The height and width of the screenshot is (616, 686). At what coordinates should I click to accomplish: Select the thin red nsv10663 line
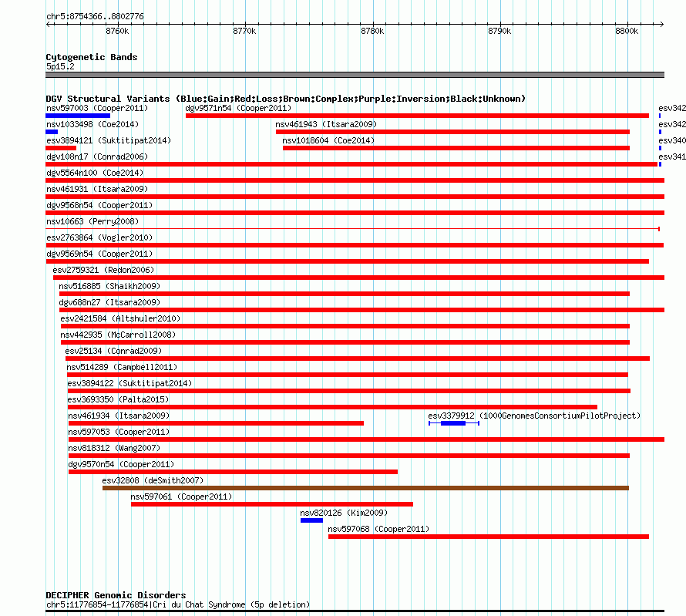point(352,229)
